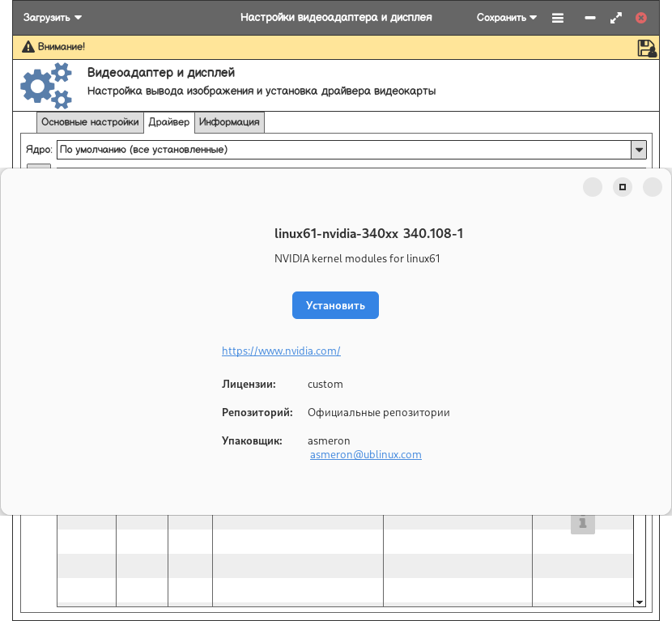This screenshot has height=621, width=672.
Task: Open the https://www.nvidia.com/ link
Action: point(281,351)
